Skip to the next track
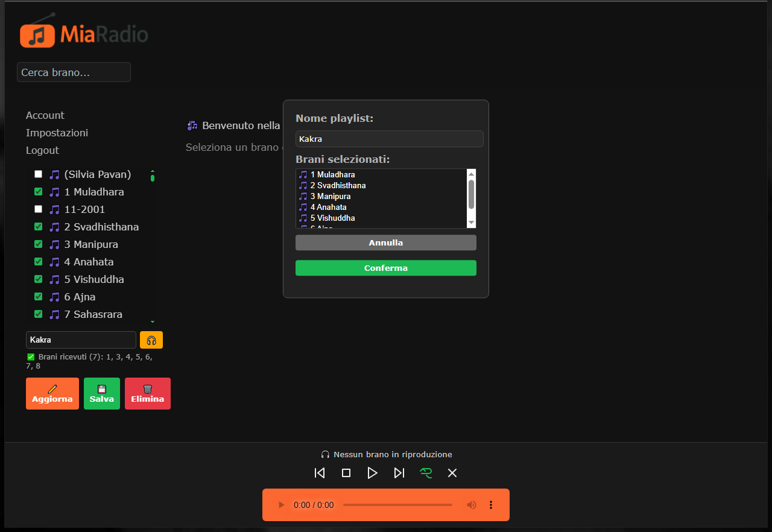The width and height of the screenshot is (772, 532). click(x=399, y=473)
